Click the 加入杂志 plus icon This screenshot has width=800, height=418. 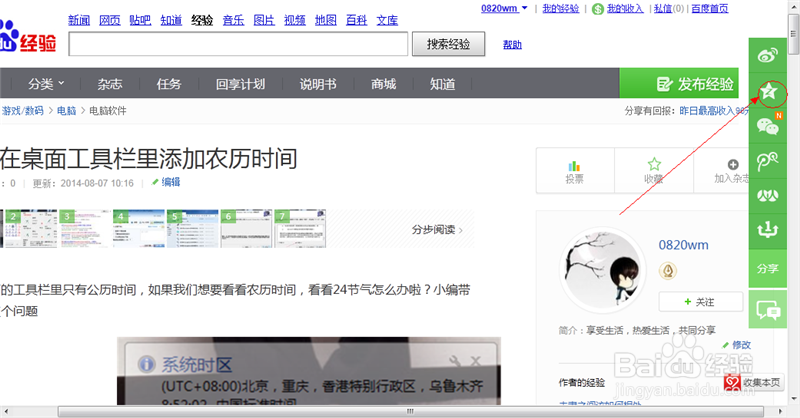[733, 164]
